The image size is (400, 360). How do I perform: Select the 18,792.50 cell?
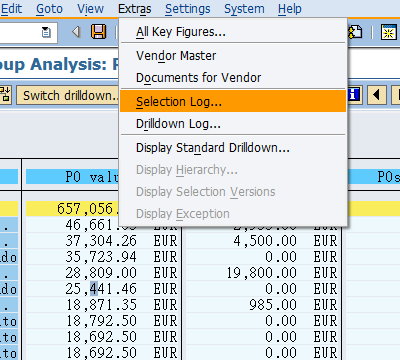(101, 321)
